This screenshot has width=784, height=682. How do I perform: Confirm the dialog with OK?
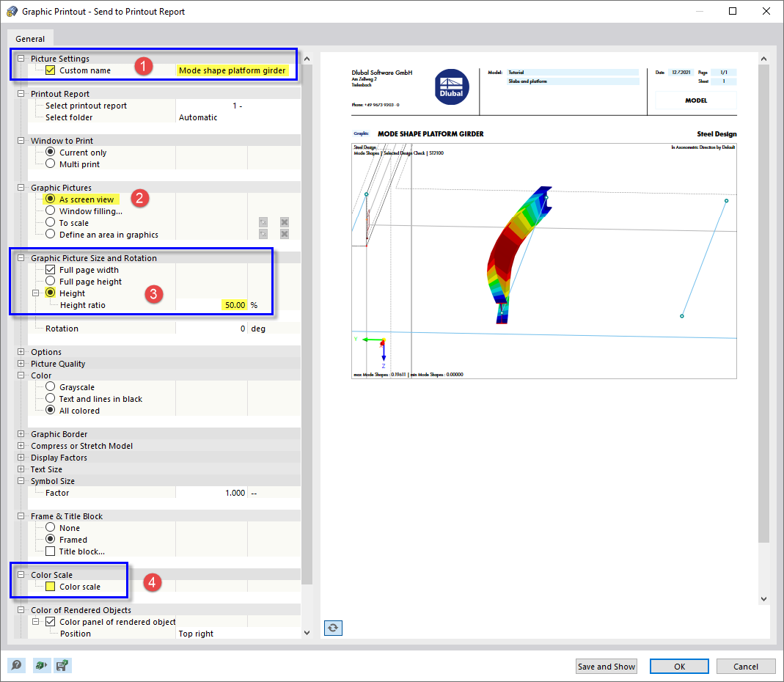(x=678, y=666)
